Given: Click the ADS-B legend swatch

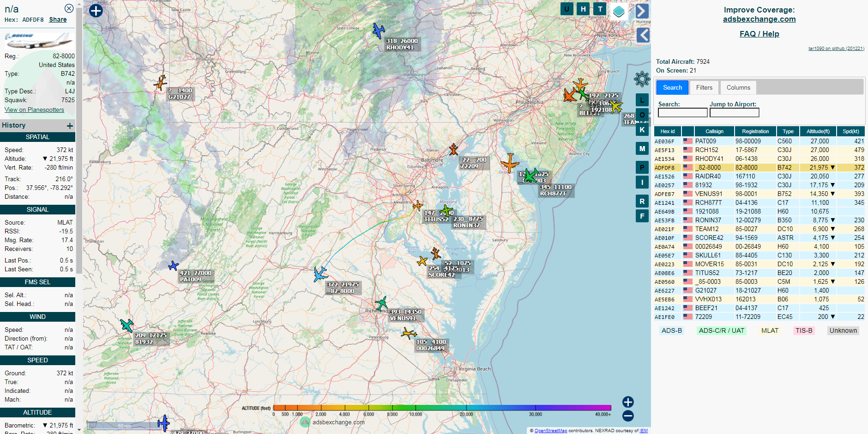Looking at the screenshot, I should [x=671, y=330].
